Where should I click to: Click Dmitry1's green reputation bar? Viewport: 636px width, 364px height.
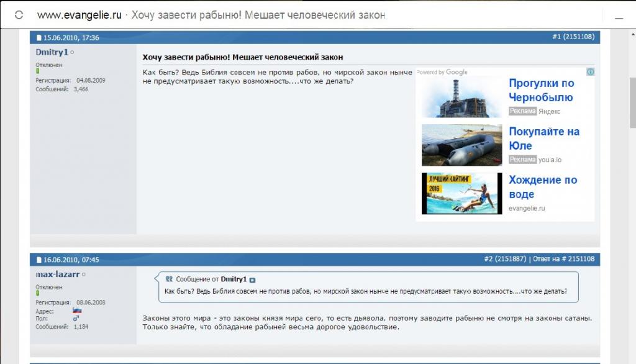[38, 71]
